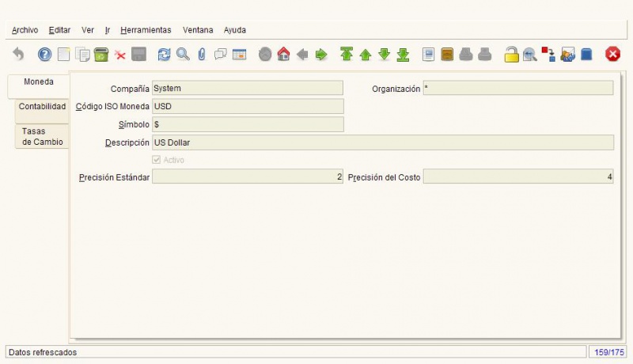
Task: Click the Precisión del Costo field showing 4
Action: [518, 176]
